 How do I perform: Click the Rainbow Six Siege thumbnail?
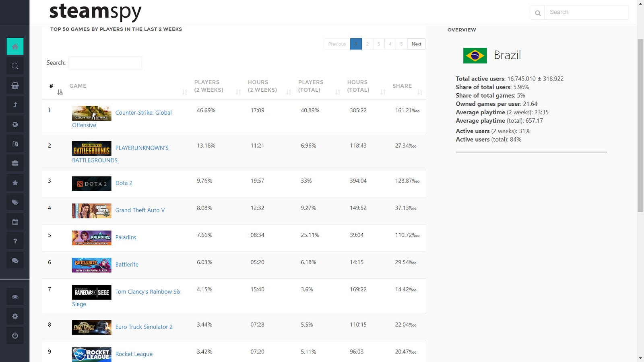[92, 292]
